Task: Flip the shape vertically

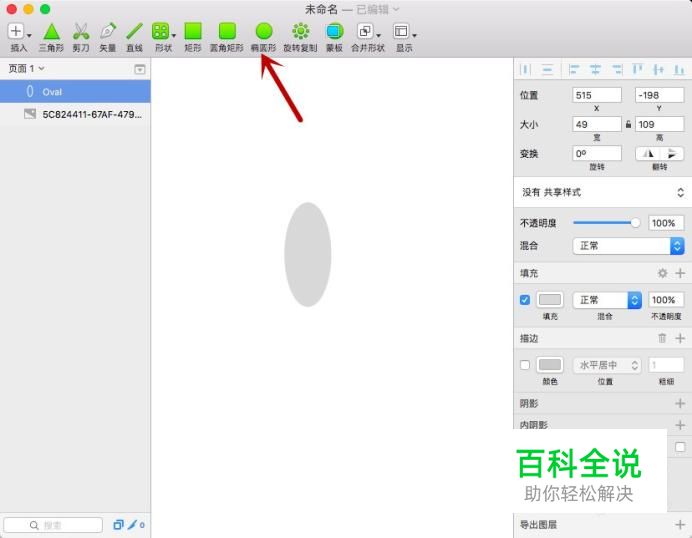Action: pyautogui.click(x=672, y=154)
